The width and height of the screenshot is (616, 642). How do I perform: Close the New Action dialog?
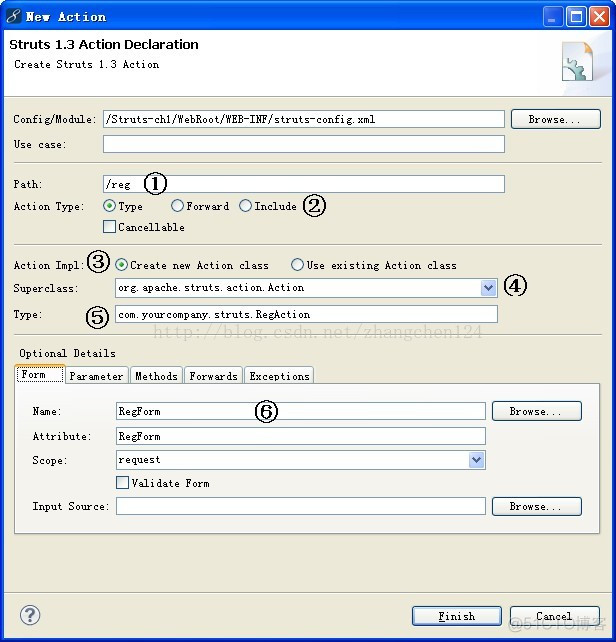(599, 17)
